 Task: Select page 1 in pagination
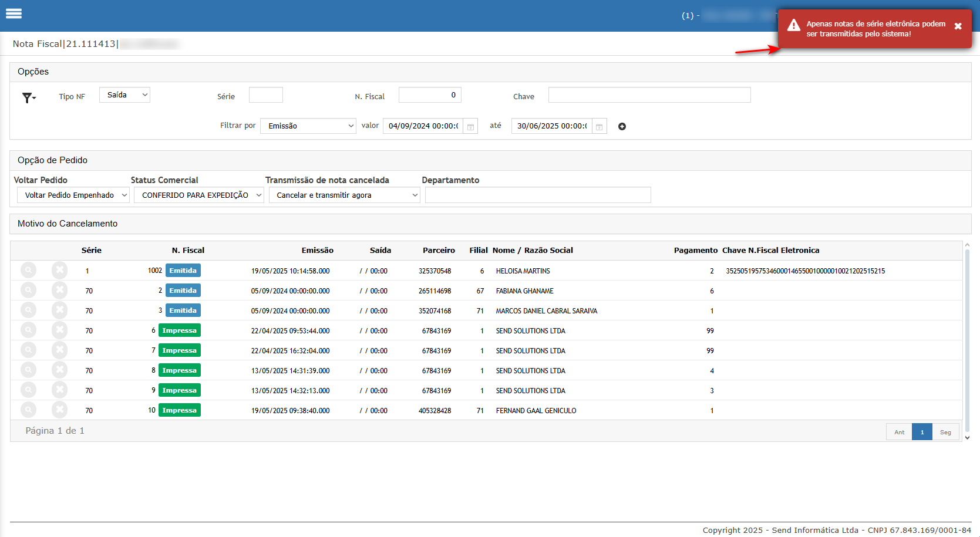(922, 432)
